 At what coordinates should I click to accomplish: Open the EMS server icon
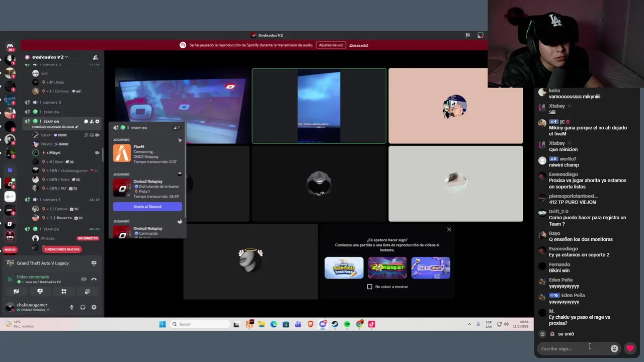(10, 237)
